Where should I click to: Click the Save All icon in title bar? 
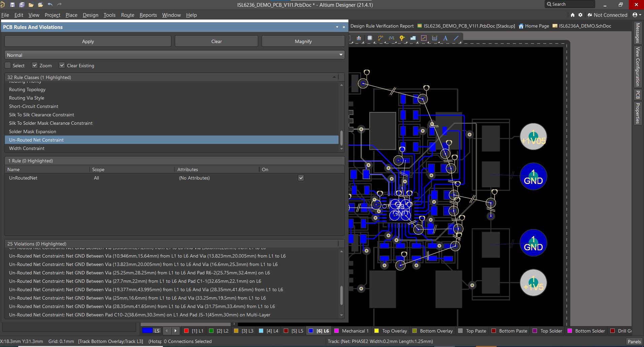point(22,5)
